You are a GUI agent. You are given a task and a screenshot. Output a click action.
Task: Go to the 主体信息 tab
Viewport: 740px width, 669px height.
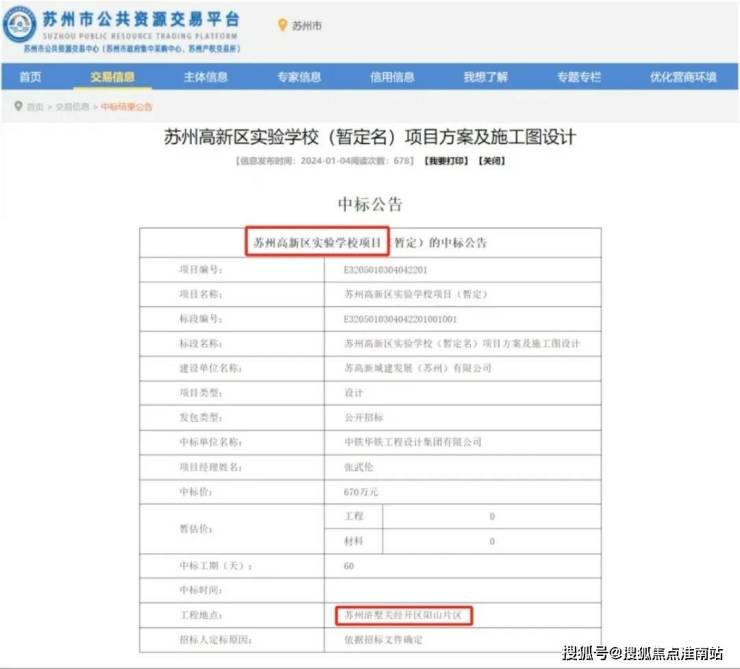(205, 77)
